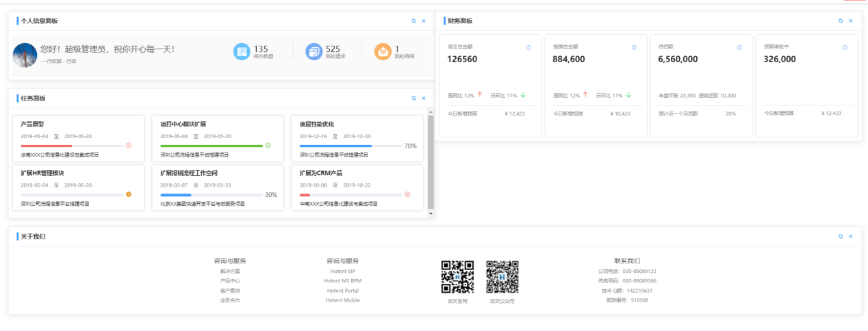Refresh the 任务面板 panel
This screenshot has width=868, height=331.
pyautogui.click(x=413, y=98)
